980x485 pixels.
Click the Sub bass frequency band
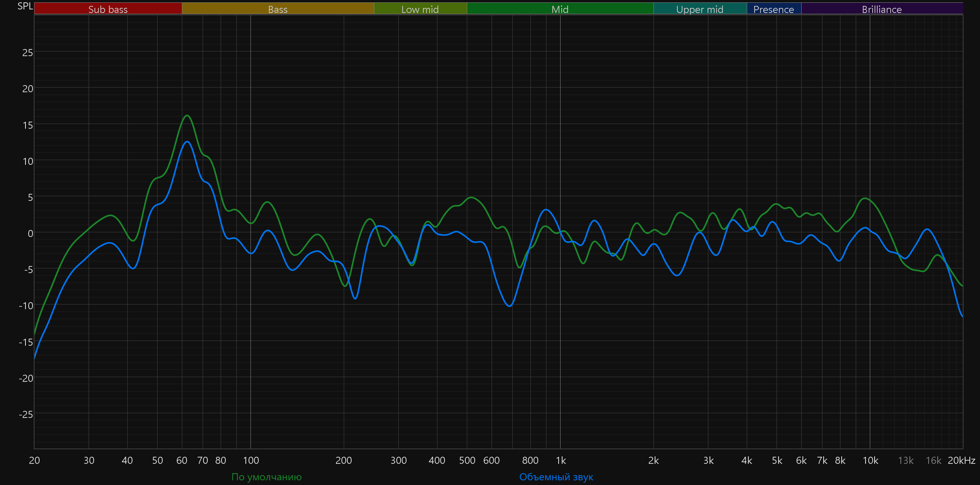pyautogui.click(x=108, y=9)
